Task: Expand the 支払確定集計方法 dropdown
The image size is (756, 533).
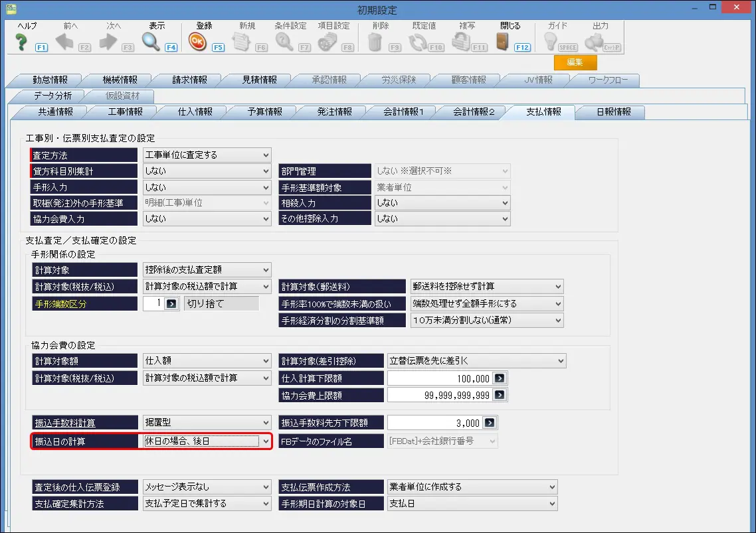Action: tap(266, 504)
